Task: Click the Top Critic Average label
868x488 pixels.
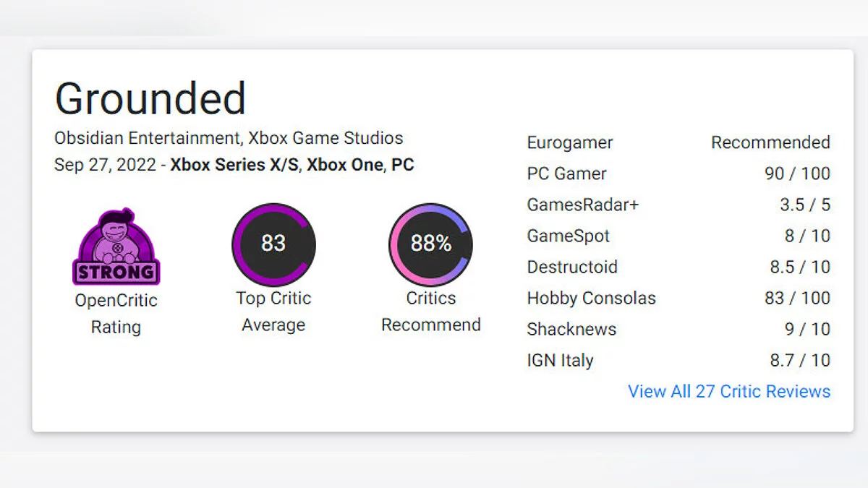Action: (x=273, y=312)
